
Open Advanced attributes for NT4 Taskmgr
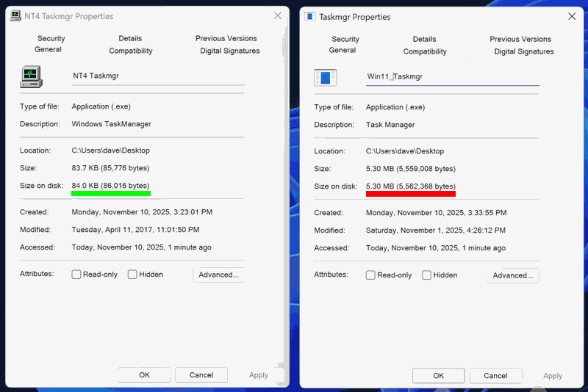coord(218,275)
